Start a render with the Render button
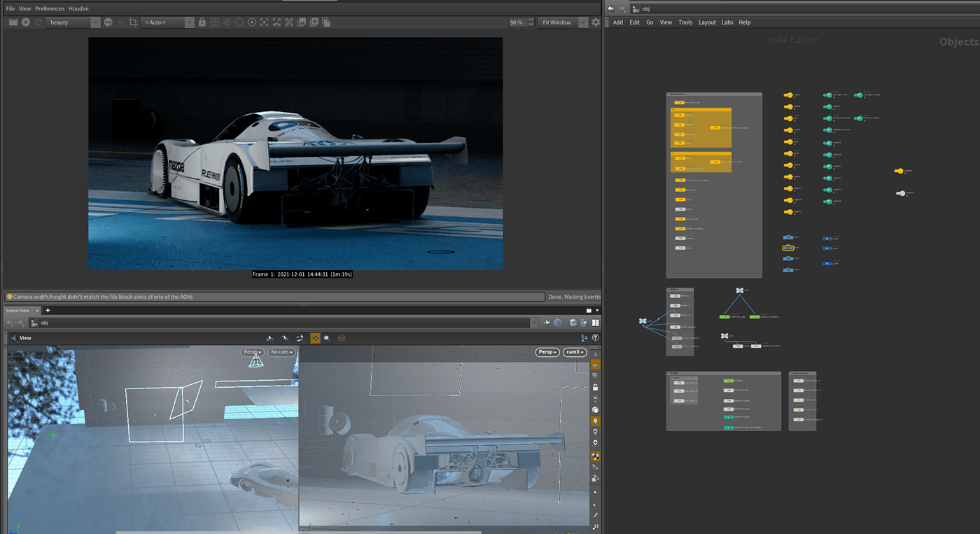 pos(26,22)
